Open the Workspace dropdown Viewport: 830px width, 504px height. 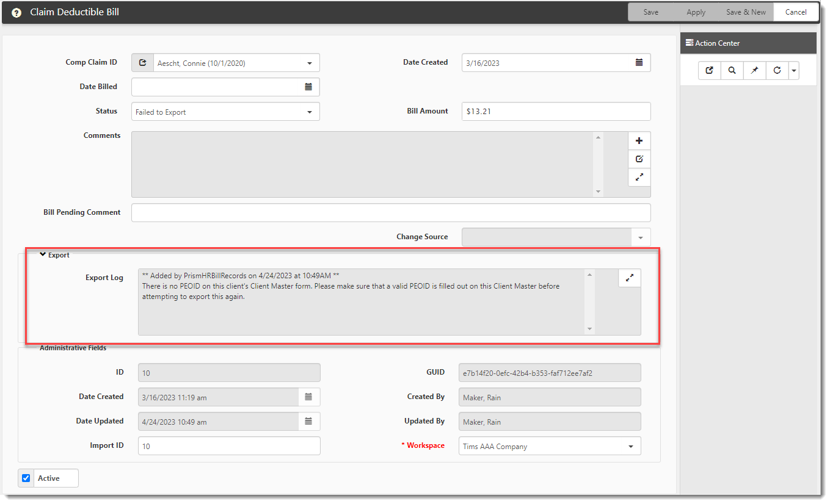tap(630, 447)
